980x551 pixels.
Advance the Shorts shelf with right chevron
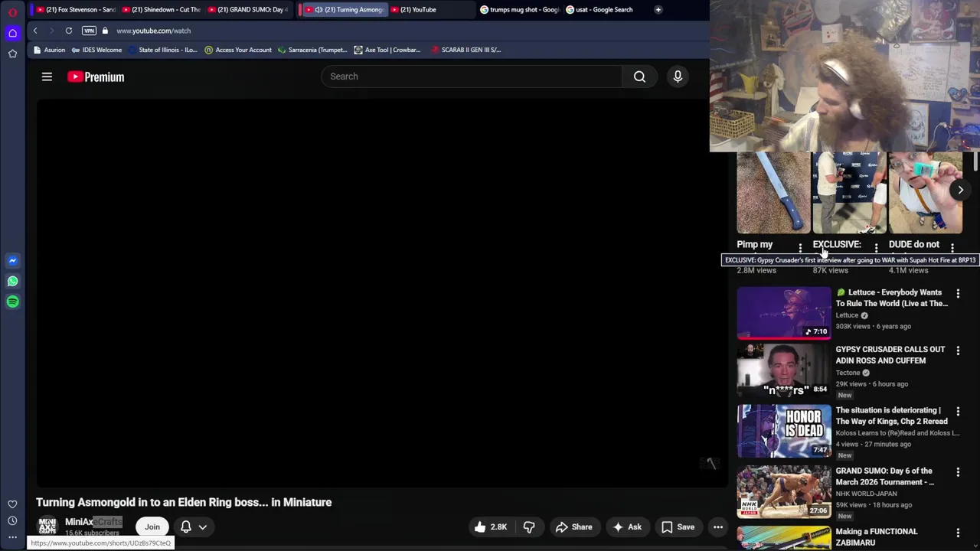click(960, 190)
